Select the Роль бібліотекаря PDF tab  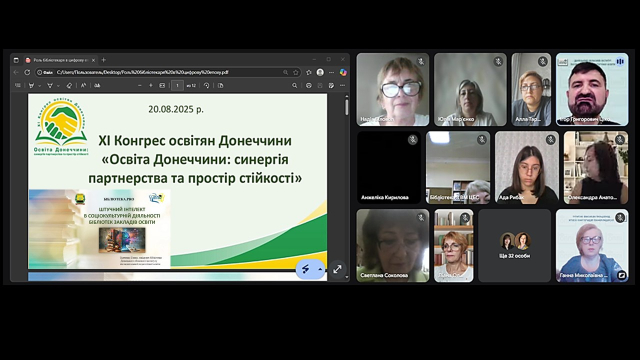pyautogui.click(x=60, y=60)
